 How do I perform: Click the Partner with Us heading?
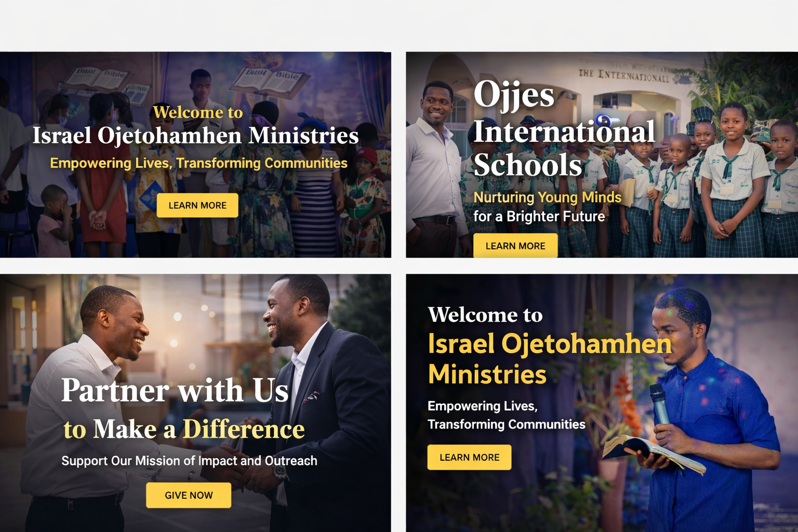coord(175,390)
